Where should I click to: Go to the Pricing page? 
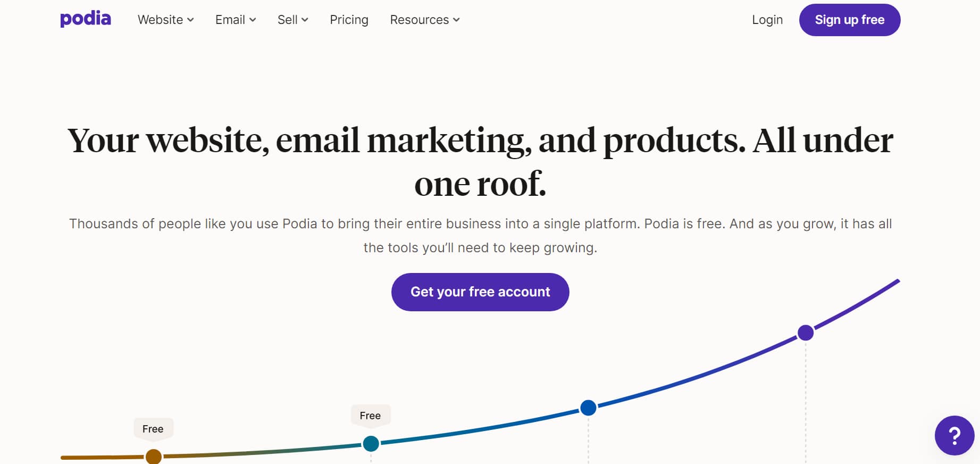[x=349, y=20]
